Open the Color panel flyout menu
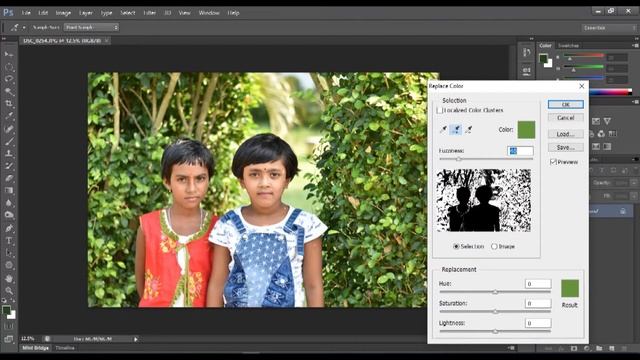 click(x=635, y=45)
